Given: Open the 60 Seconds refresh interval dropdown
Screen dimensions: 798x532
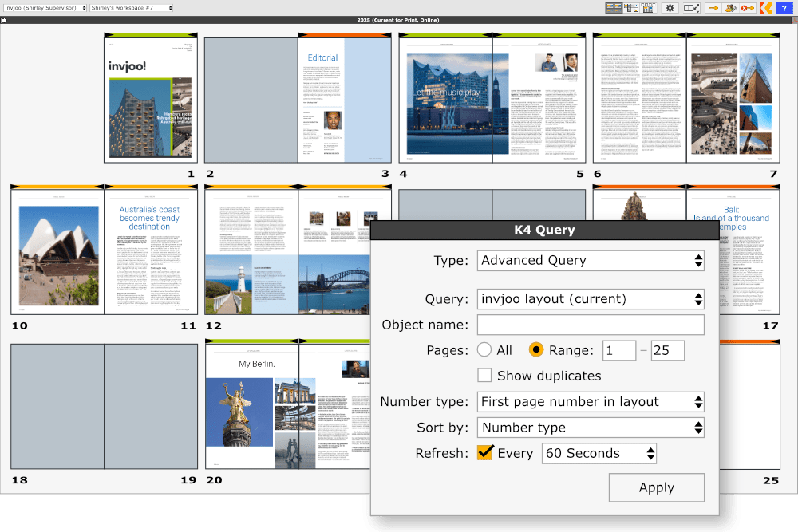Looking at the screenshot, I should click(598, 454).
